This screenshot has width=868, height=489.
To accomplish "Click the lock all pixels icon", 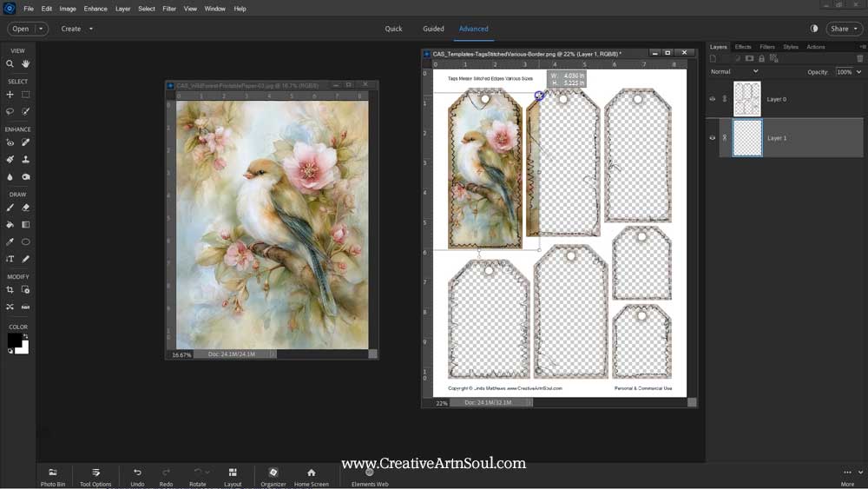I will click(x=762, y=58).
